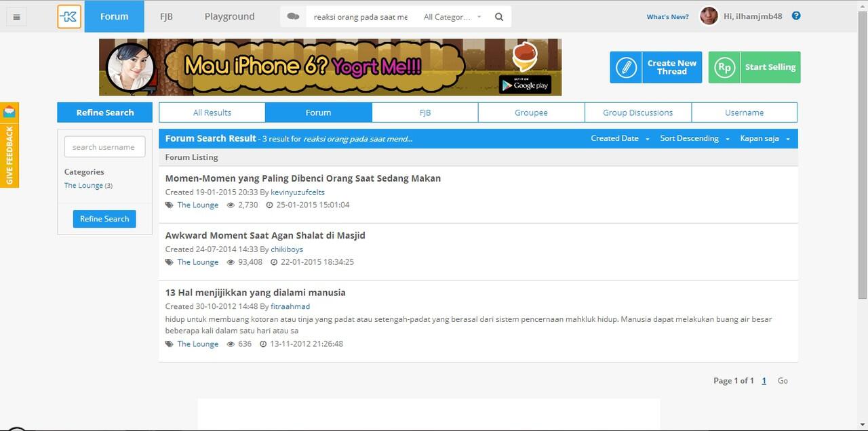This screenshot has width=868, height=431.
Task: Click the clock icon beside 22-01-2015 18:34:25
Action: coord(274,262)
